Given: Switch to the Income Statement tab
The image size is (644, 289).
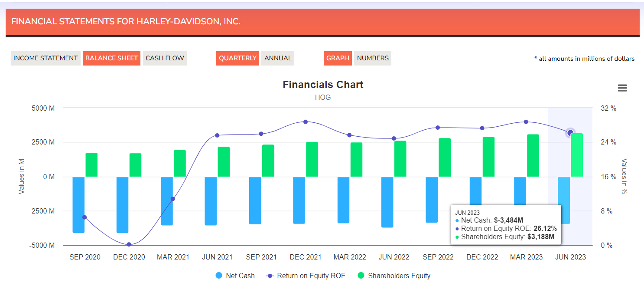Looking at the screenshot, I should [x=46, y=58].
